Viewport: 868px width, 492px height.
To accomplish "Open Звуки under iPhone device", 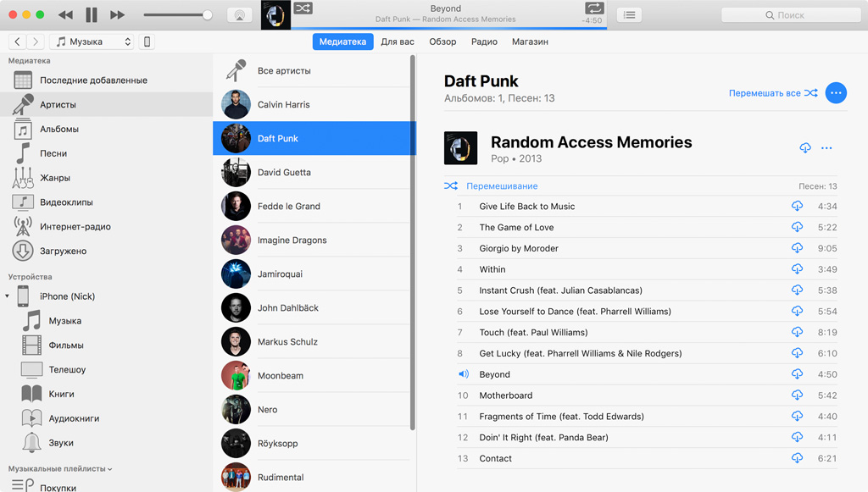I will [x=106, y=442].
